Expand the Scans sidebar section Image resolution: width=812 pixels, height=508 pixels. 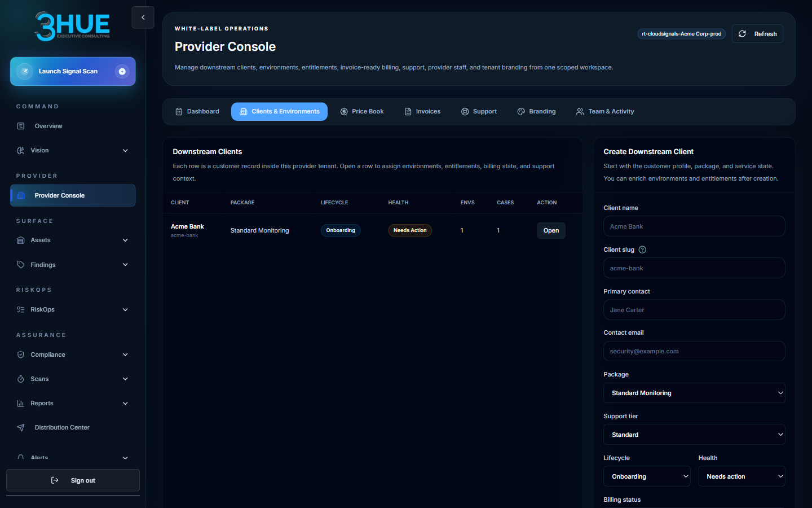125,379
